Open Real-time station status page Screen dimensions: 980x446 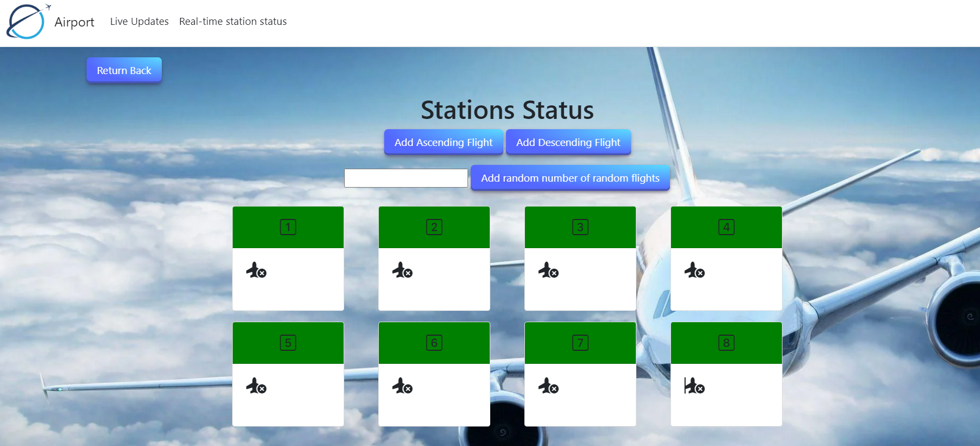click(x=233, y=22)
